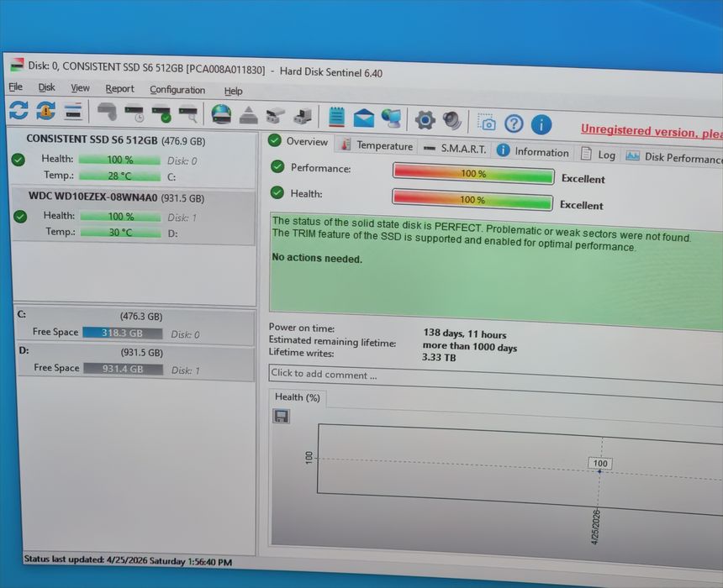Switch to the Information tab
This screenshot has height=588, width=723.
(533, 151)
